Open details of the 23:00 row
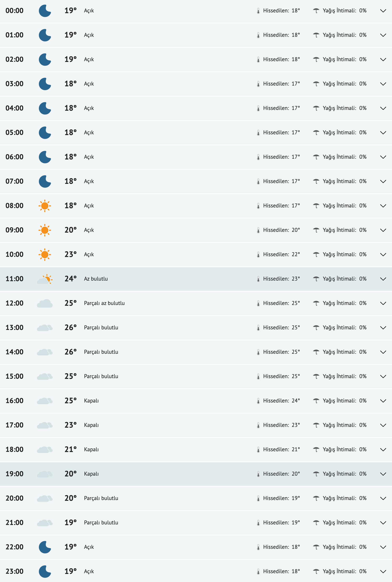Image resolution: width=392 pixels, height=582 pixels. [383, 571]
